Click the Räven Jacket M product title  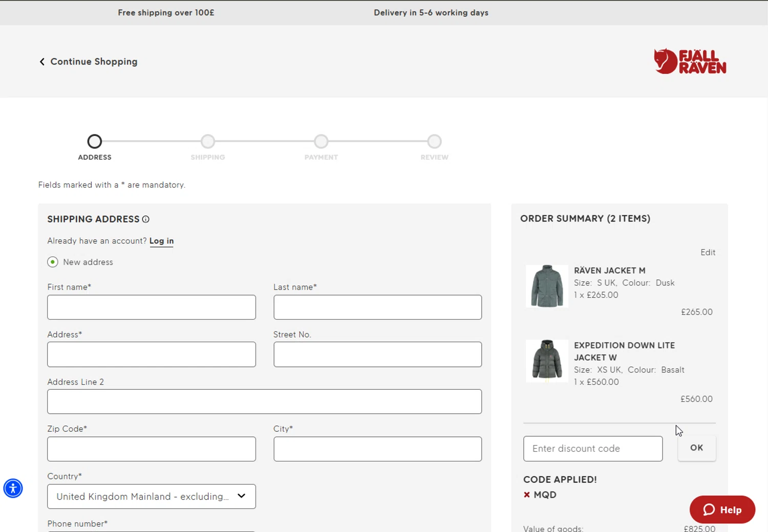610,271
